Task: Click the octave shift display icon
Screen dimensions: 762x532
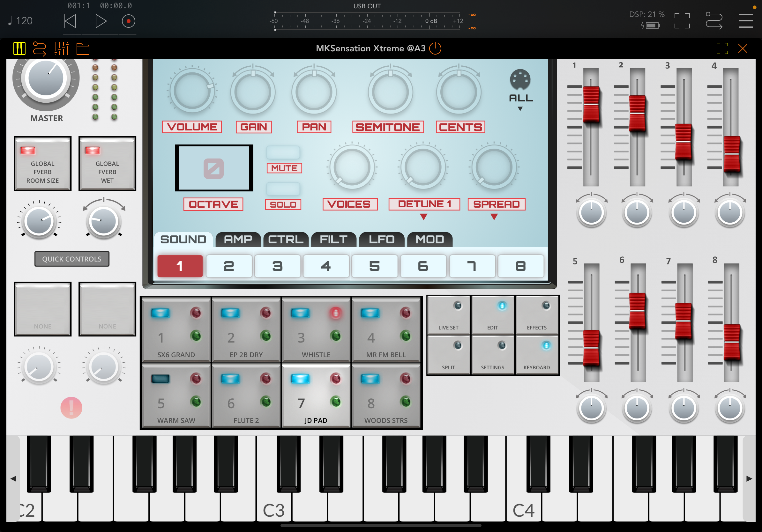Action: pos(214,168)
